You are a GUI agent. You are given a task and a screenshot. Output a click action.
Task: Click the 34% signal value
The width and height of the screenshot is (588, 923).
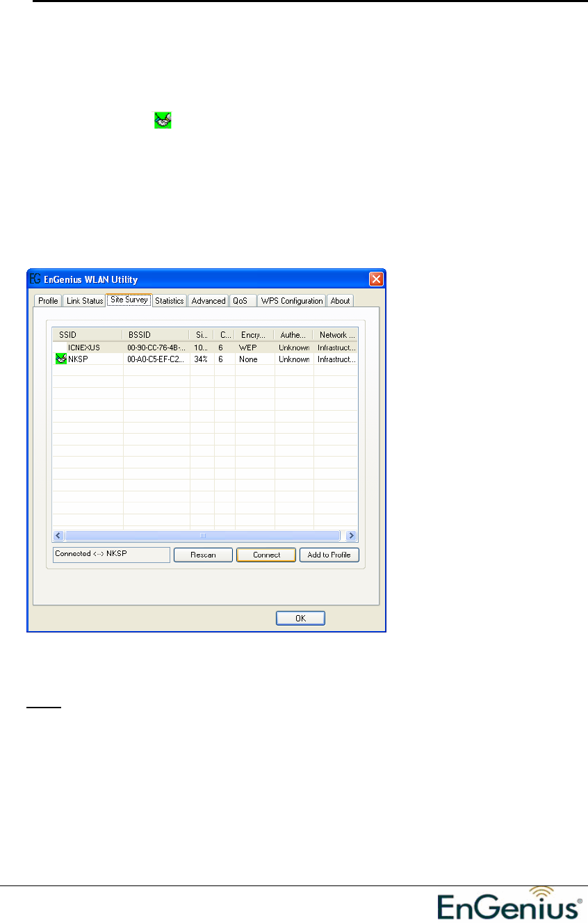(x=200, y=359)
